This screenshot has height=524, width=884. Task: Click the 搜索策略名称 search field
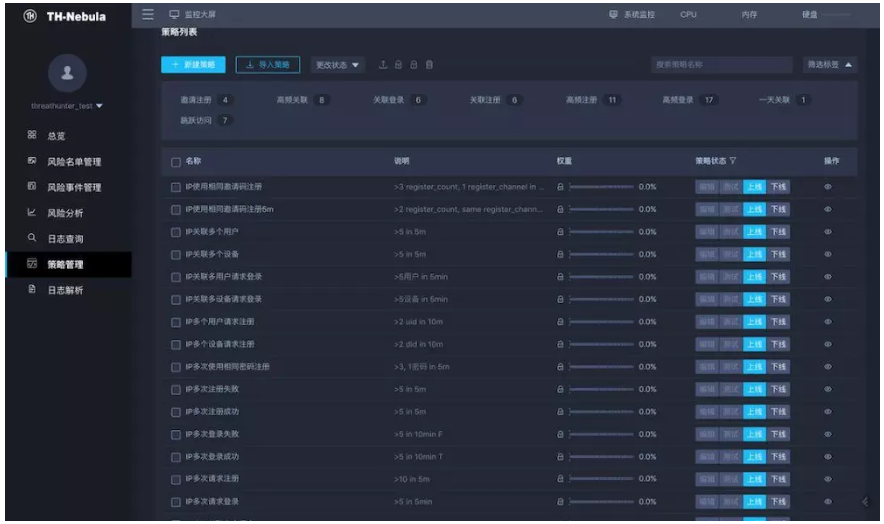point(722,65)
